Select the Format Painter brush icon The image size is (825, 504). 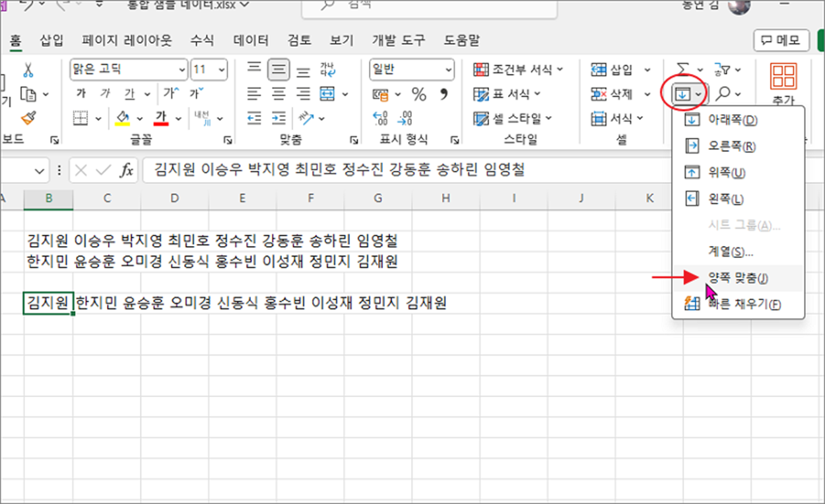[28, 118]
